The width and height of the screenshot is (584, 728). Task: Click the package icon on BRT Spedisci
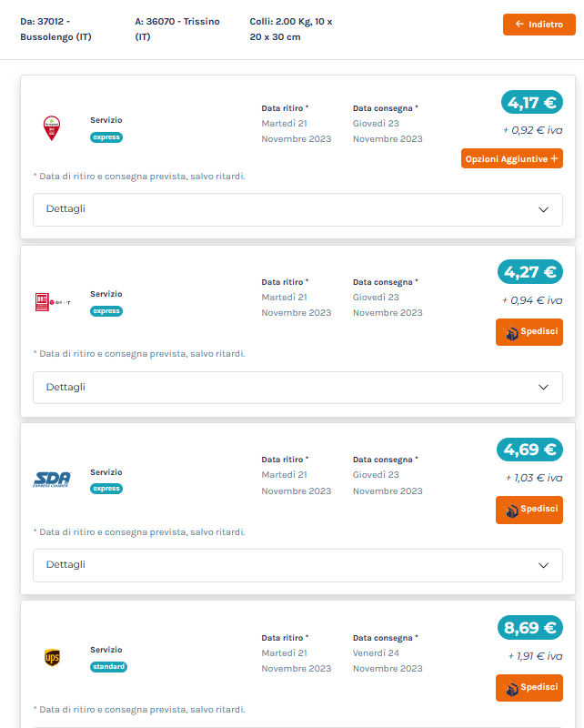point(510,332)
